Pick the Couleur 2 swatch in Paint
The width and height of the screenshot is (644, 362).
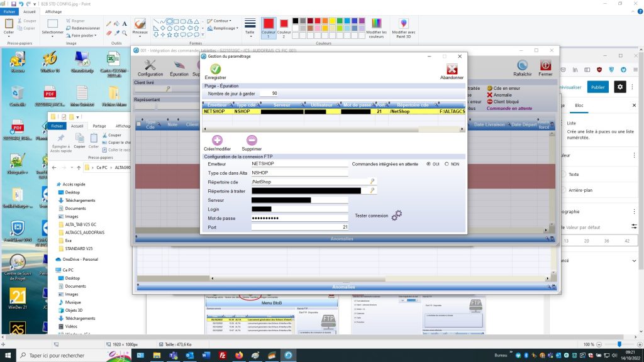coord(284,26)
